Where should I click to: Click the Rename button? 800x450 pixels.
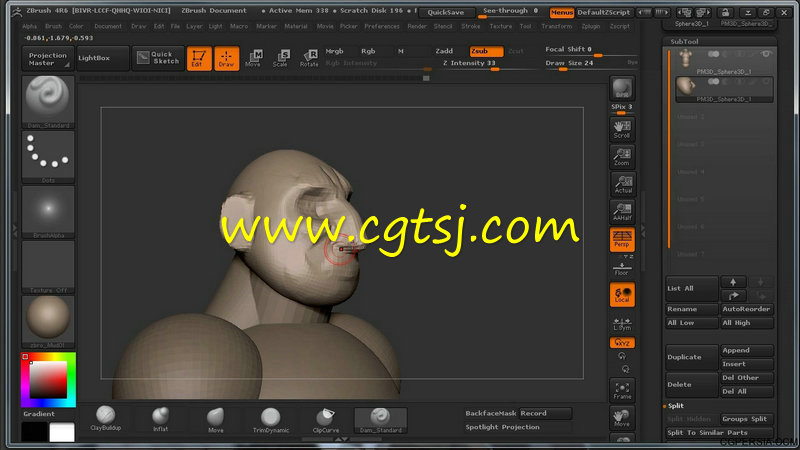pos(692,309)
